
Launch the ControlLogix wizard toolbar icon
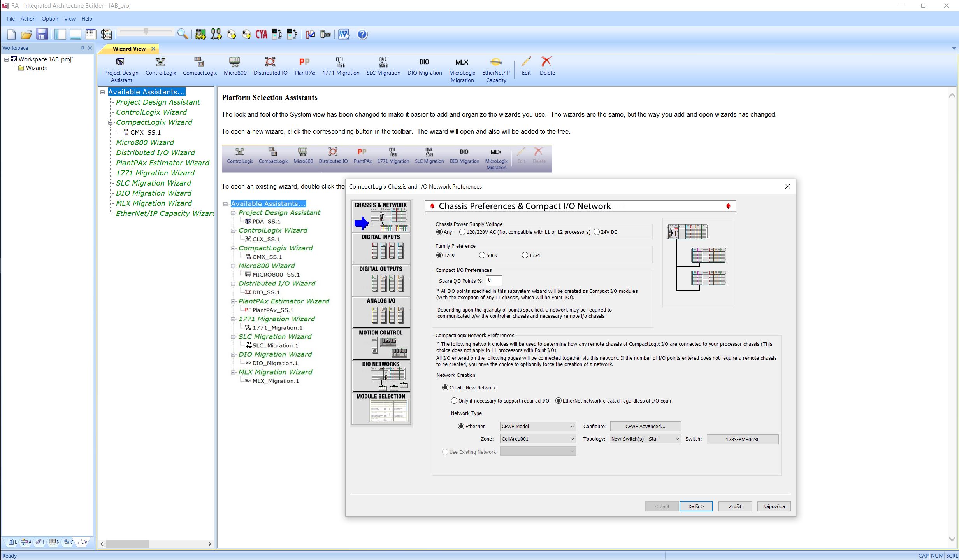pos(160,66)
